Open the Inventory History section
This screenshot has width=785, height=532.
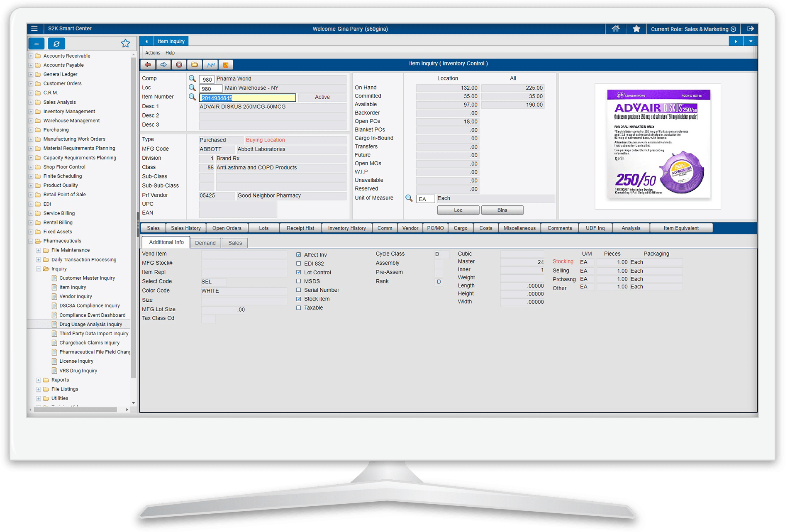click(347, 228)
